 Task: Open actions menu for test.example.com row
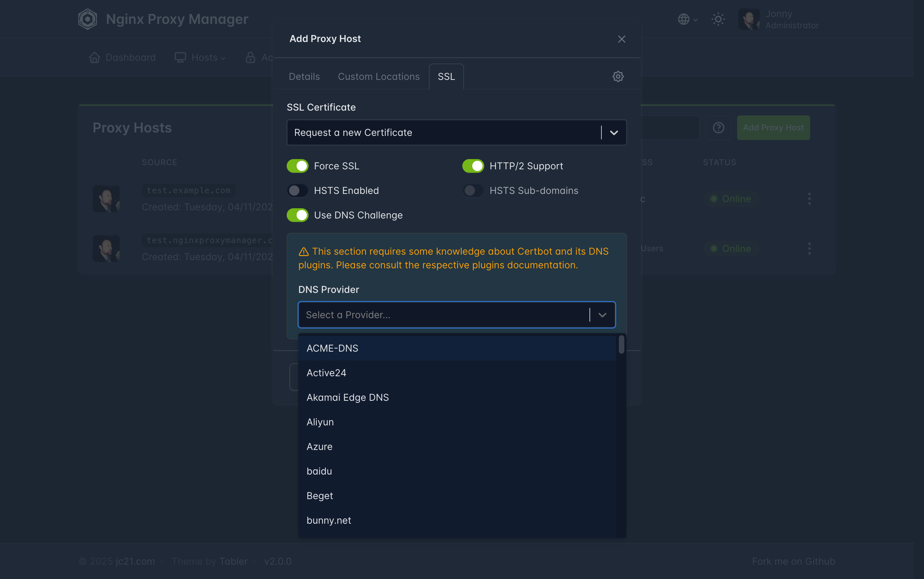tap(809, 199)
